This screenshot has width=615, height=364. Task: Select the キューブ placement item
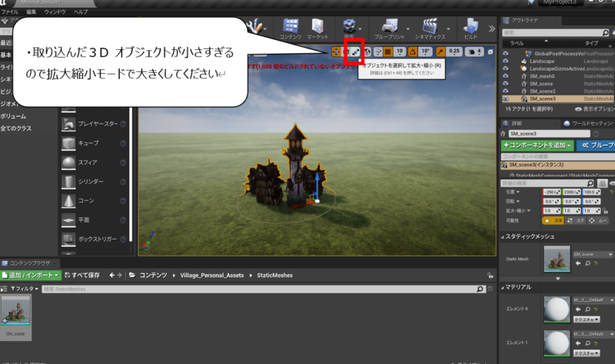coord(93,144)
